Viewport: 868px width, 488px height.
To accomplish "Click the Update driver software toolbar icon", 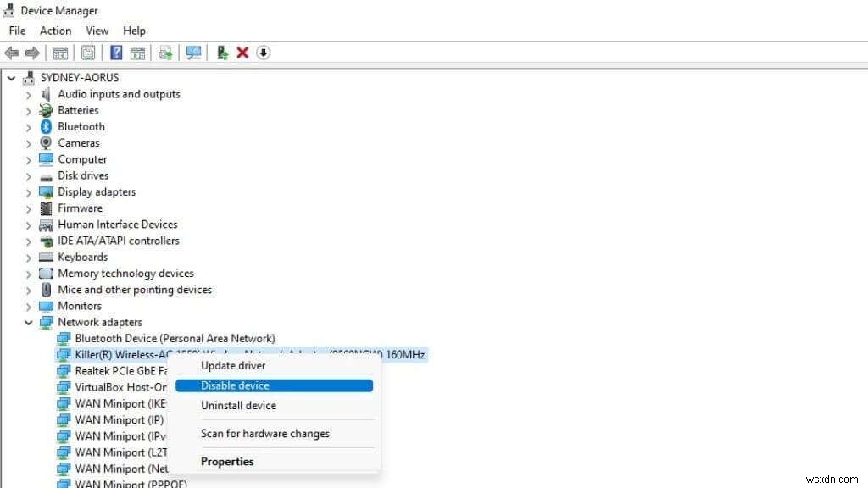I will click(x=222, y=53).
